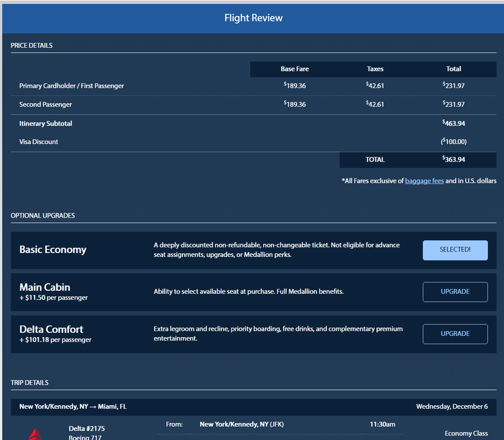Image resolution: width=504 pixels, height=440 pixels.
Task: Click the TOTAL label in the price table
Action: [x=375, y=159]
